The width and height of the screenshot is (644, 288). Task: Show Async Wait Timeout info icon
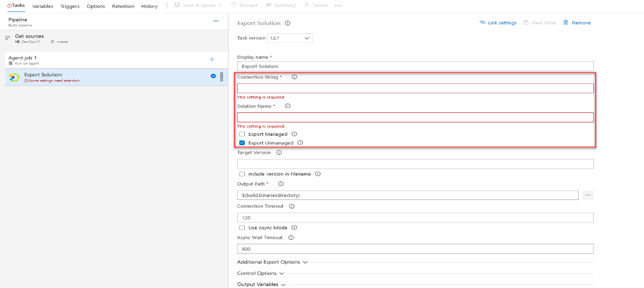pos(291,238)
